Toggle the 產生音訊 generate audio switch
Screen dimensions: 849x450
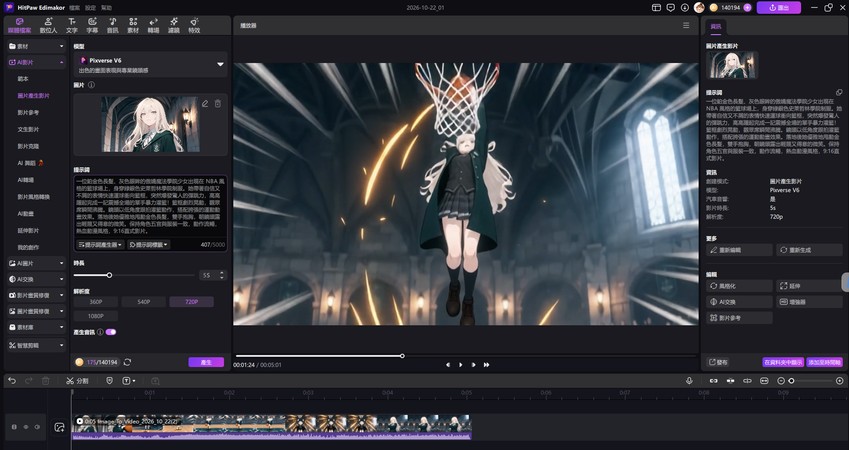click(x=111, y=332)
